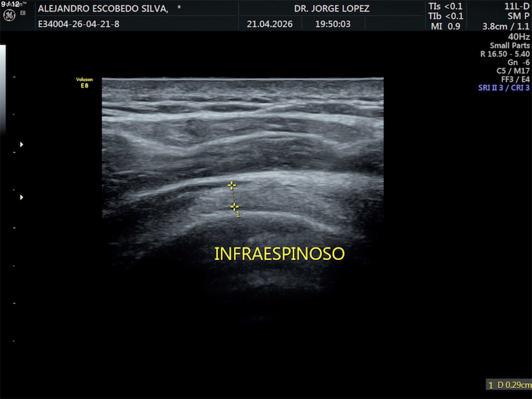Open the D 0.29cm measurement result box
The width and height of the screenshot is (532, 399).
coord(509,385)
